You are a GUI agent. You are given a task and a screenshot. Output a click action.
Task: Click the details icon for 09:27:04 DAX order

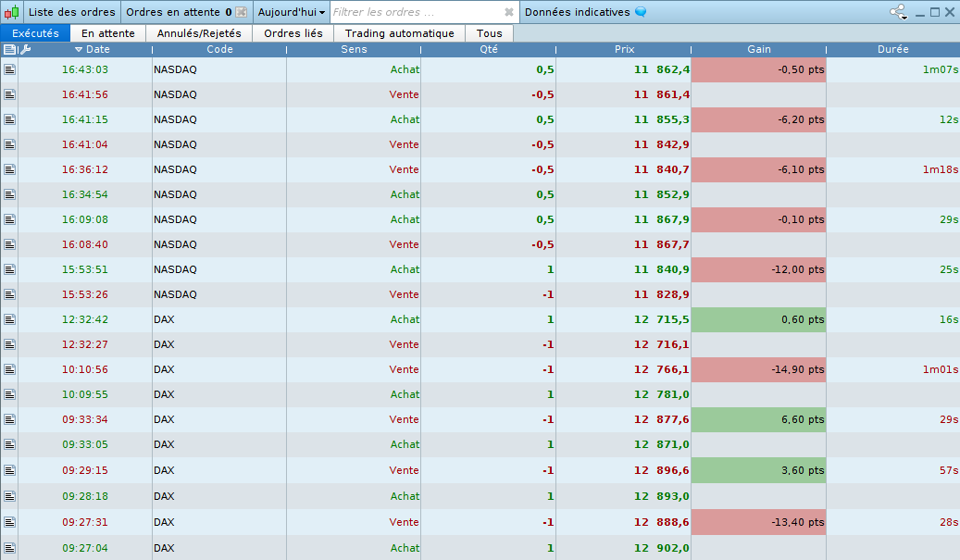point(9,548)
